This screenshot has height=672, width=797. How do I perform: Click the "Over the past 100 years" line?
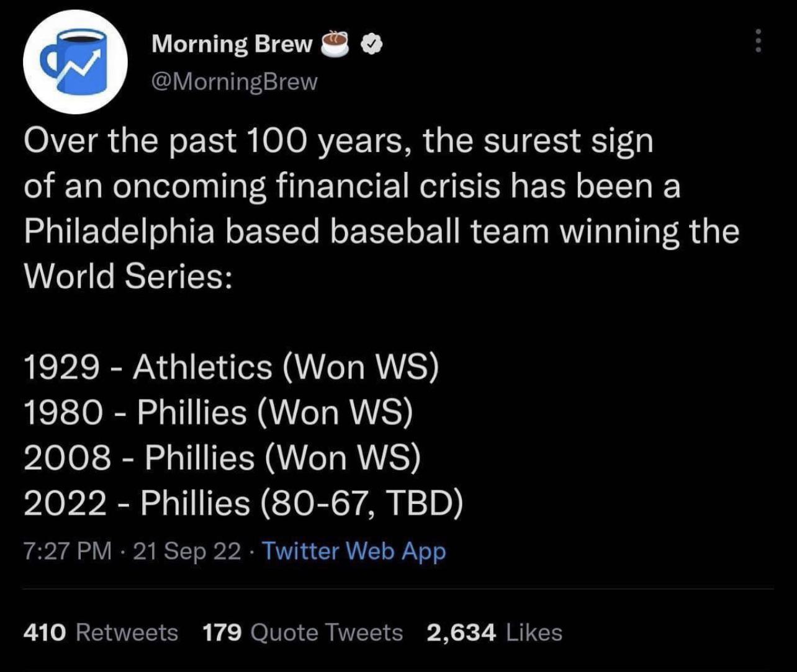pyautogui.click(x=338, y=141)
